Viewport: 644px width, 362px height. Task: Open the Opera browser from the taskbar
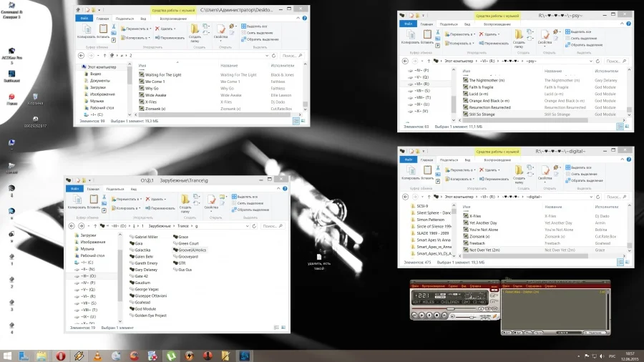tap(62, 355)
